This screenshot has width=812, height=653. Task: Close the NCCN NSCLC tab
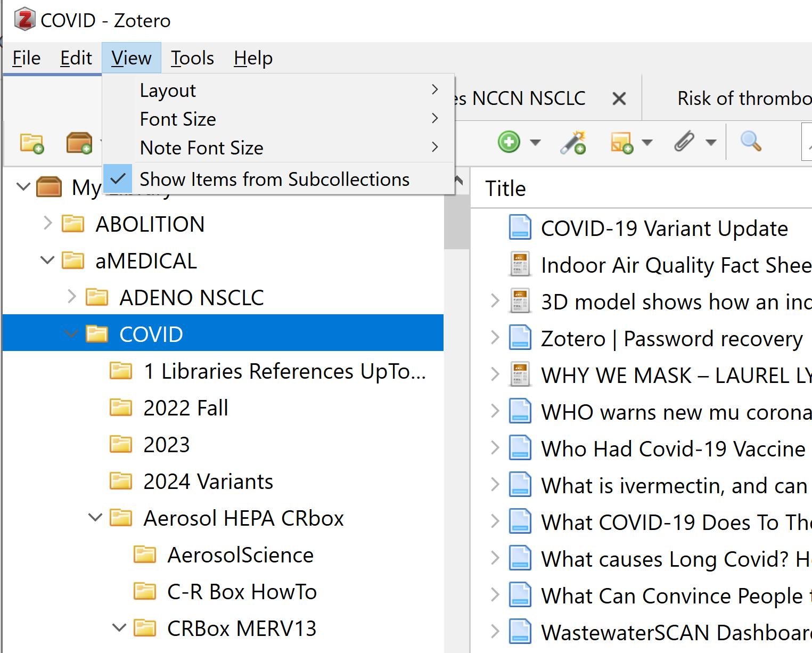(x=619, y=99)
